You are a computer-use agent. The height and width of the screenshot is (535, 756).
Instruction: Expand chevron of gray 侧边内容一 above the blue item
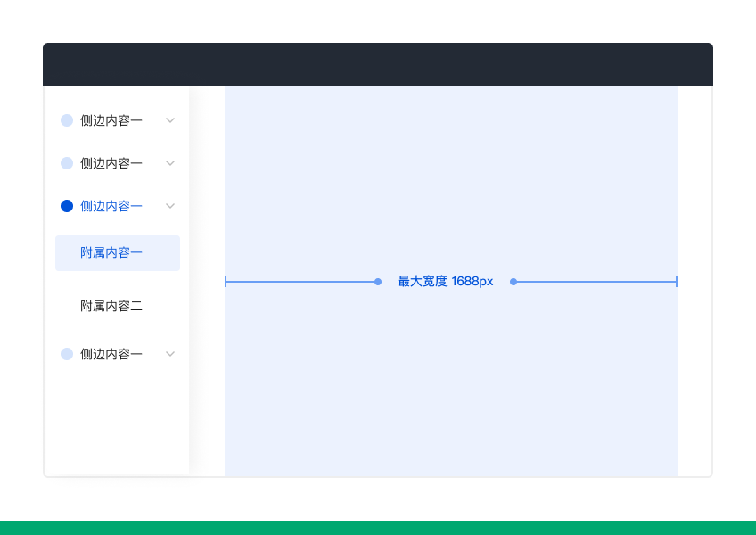coord(170,163)
